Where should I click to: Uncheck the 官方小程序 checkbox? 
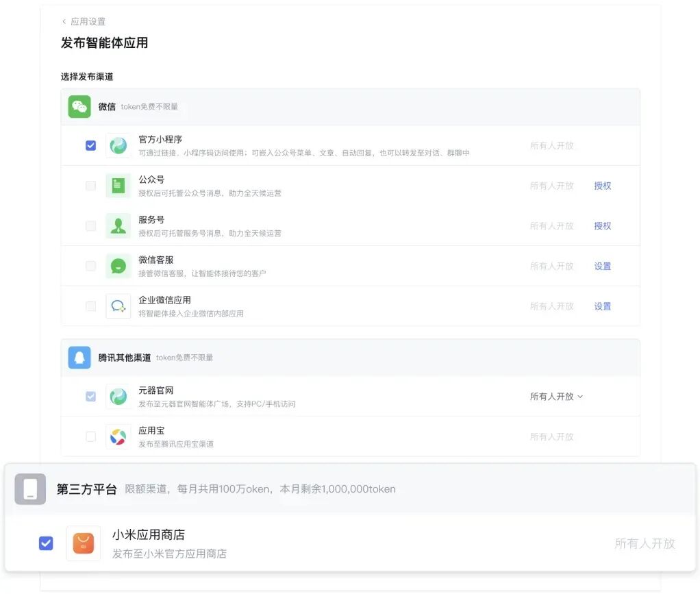(x=90, y=145)
